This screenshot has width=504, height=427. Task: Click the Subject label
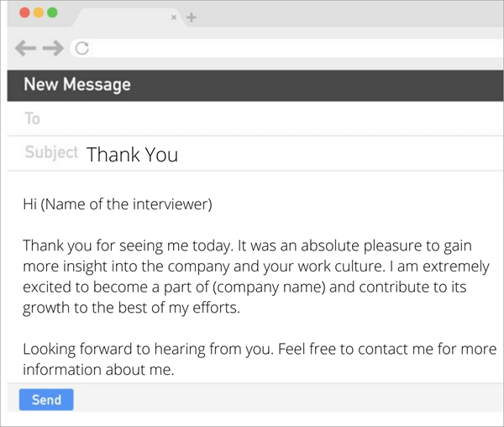51,152
